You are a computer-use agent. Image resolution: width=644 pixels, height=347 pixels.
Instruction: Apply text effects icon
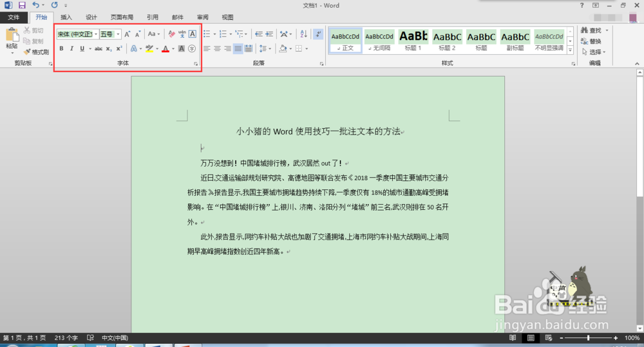click(133, 48)
